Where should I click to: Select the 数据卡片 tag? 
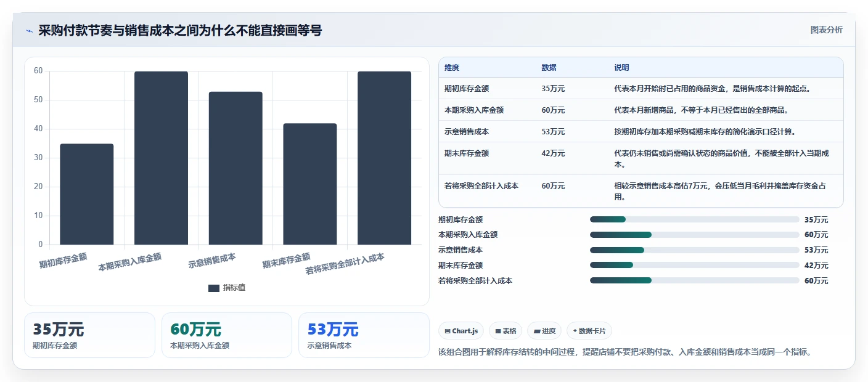(589, 331)
